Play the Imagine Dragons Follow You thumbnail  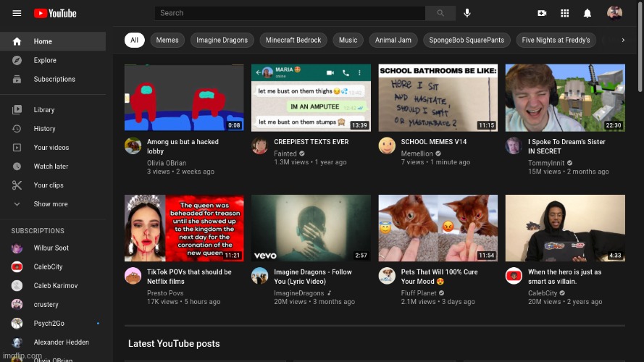click(x=311, y=228)
